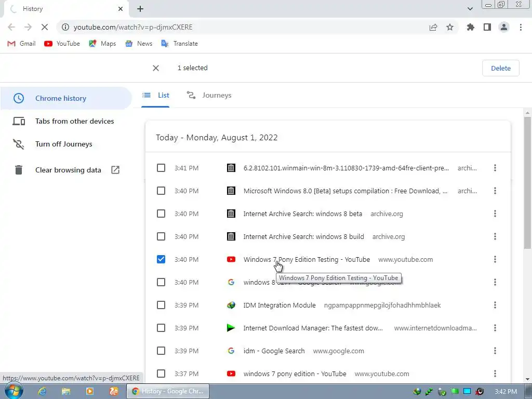Check the windows 8 beta search entry checkbox
532x399 pixels.
click(161, 214)
